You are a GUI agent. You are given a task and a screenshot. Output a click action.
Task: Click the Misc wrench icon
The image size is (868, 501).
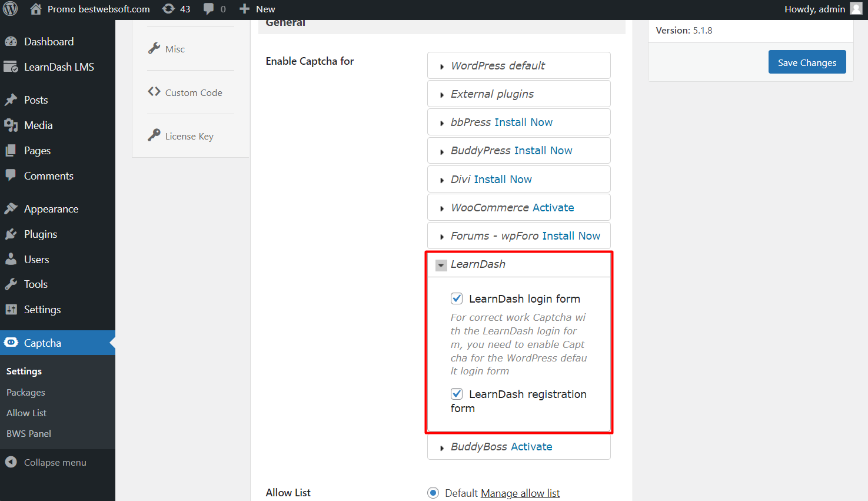pos(154,48)
